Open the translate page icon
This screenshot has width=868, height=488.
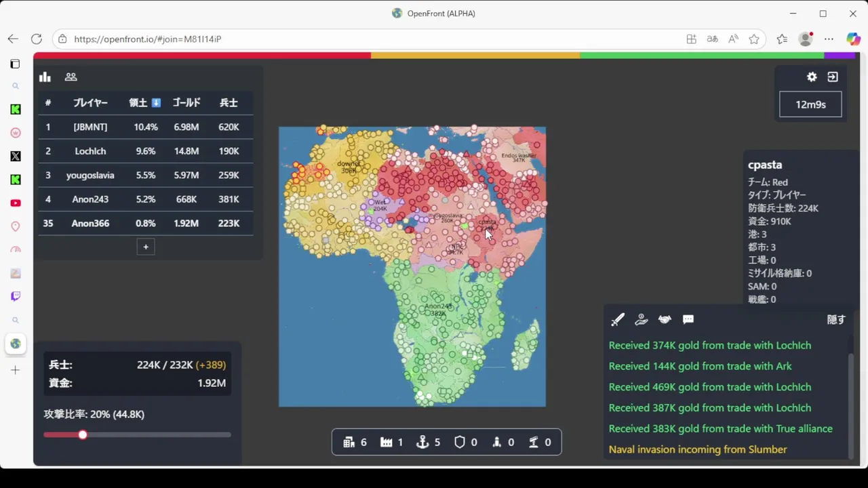(x=712, y=39)
